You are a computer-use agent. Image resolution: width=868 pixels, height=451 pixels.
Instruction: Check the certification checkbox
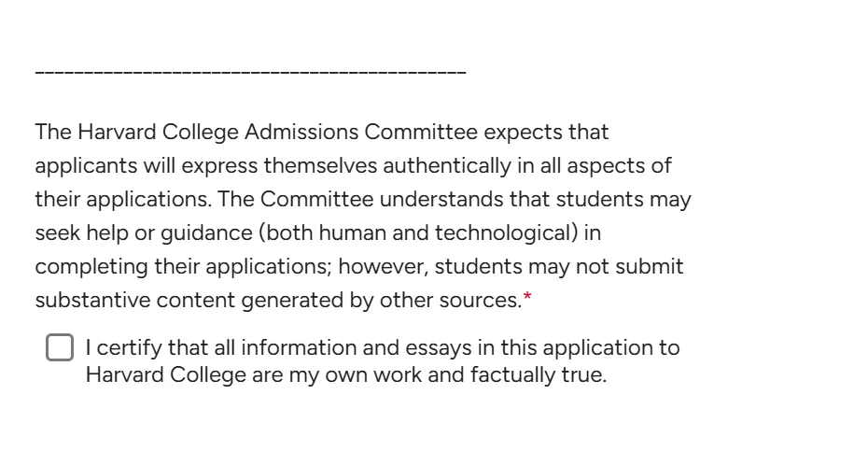click(x=60, y=347)
